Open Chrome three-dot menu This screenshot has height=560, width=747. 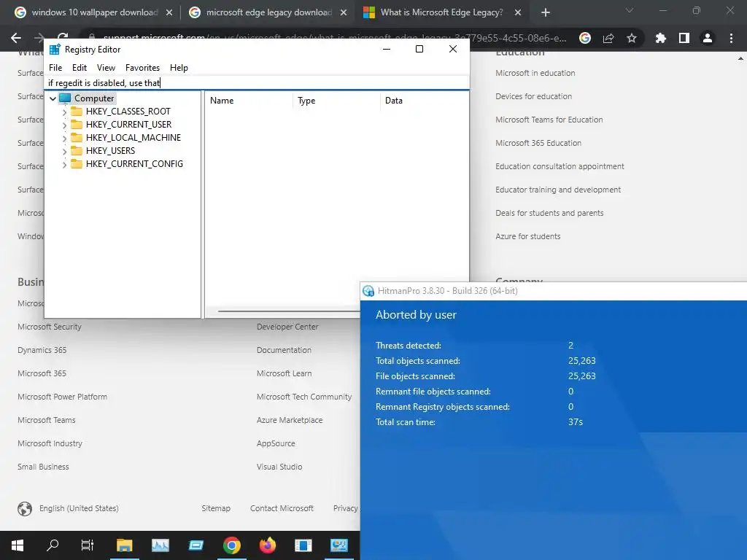click(731, 38)
